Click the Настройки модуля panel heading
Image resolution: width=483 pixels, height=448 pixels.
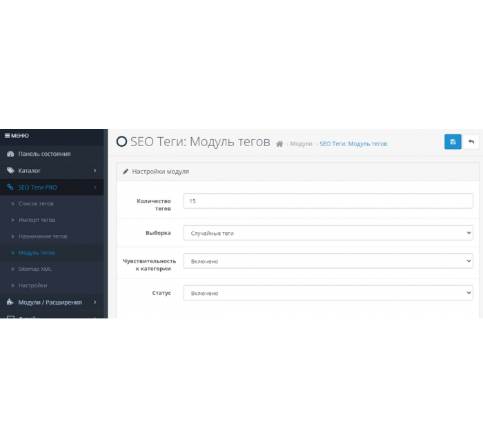(161, 172)
